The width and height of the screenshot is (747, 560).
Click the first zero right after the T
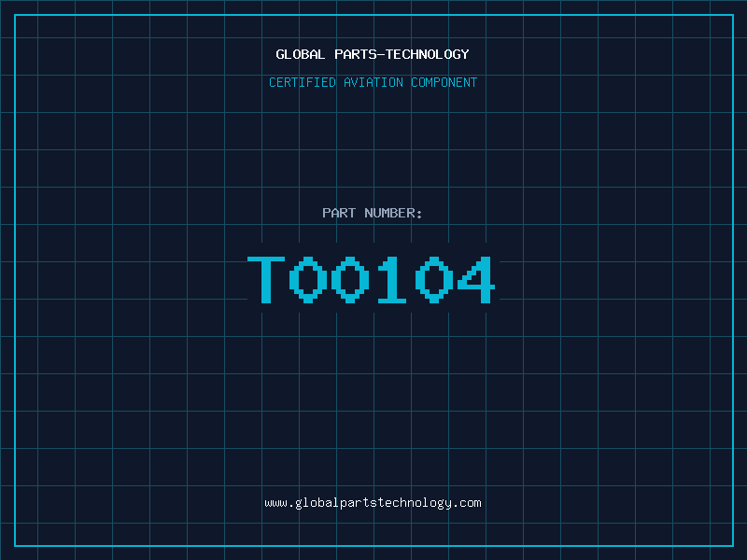(x=307, y=280)
